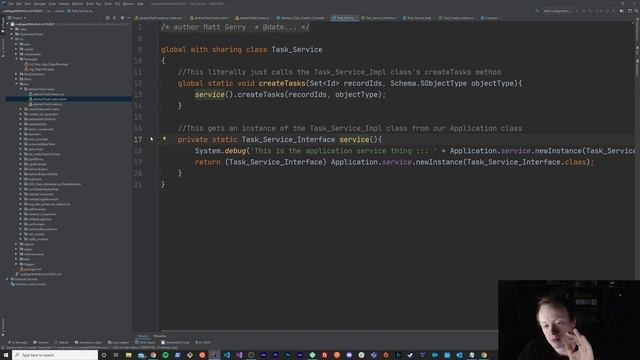Switch to the Task_Creator_Interface editor tab
The height and width of the screenshot is (360, 640).
click(x=458, y=18)
